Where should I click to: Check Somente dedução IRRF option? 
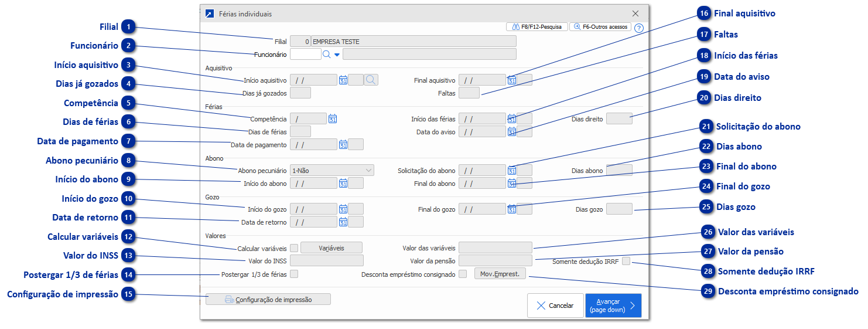coord(626,262)
